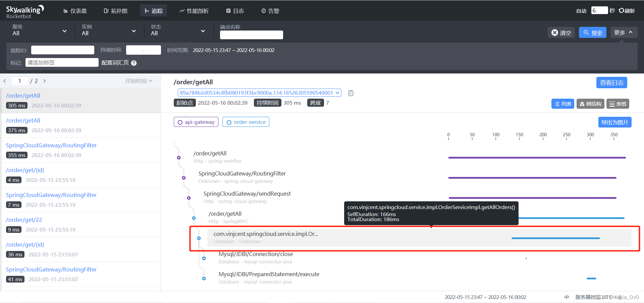644x303 pixels.
Task: Select the /order/getAll SpringMVC span
Action: click(x=228, y=217)
